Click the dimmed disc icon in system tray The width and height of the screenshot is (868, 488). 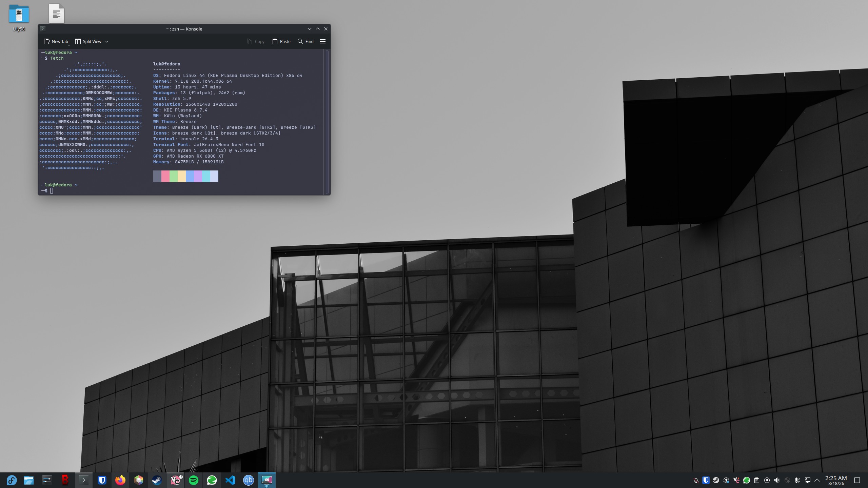pos(787,480)
